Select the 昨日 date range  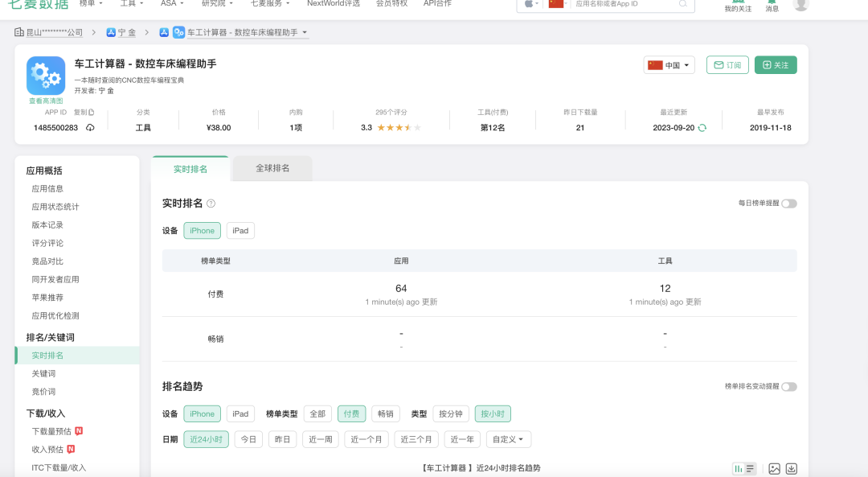[x=282, y=439]
